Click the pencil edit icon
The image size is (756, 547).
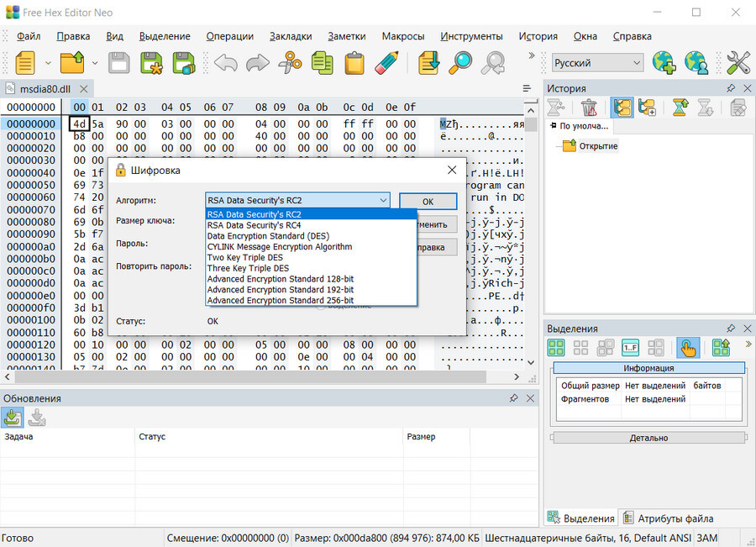tap(386, 63)
